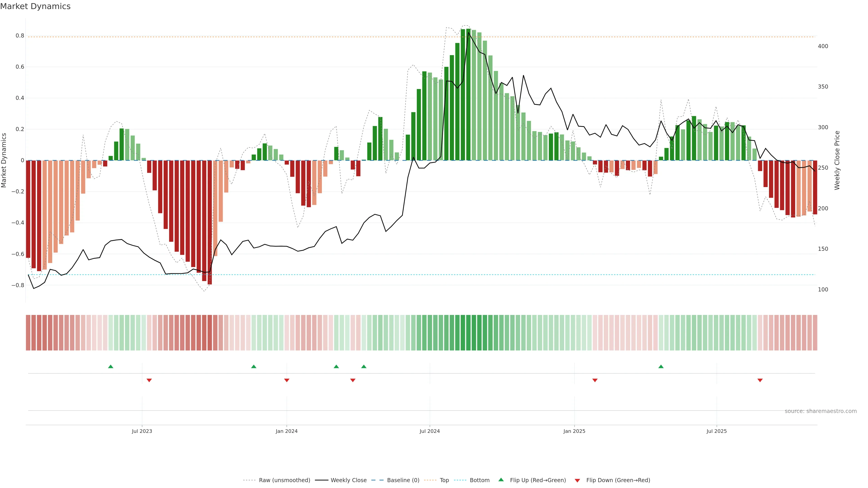Click the final red flip-down marker after Jul 2025
Screen dimensions: 868x488
tap(760, 380)
